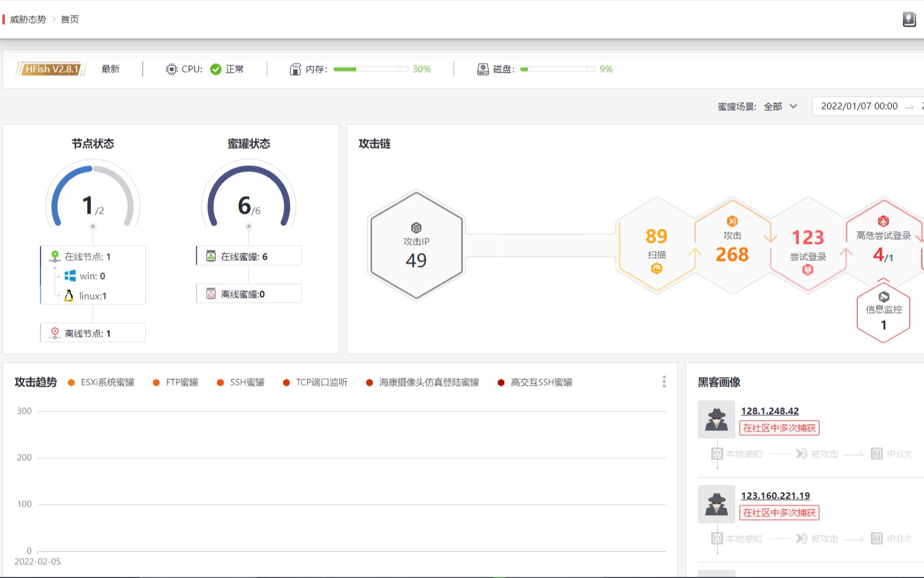Click the CPU chip icon
The width and height of the screenshot is (924, 578).
[x=172, y=69]
